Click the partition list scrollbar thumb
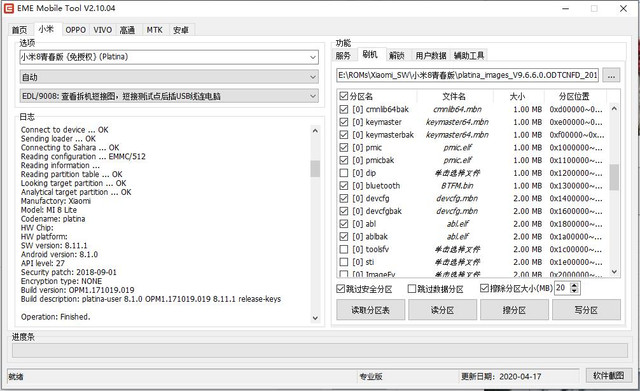 point(614,177)
